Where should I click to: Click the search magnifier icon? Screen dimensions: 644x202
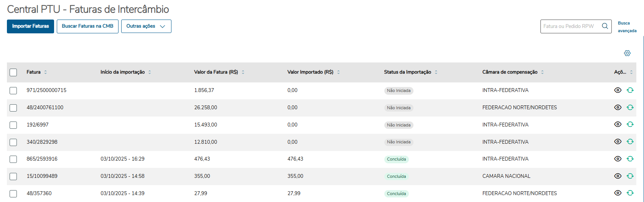pyautogui.click(x=605, y=26)
